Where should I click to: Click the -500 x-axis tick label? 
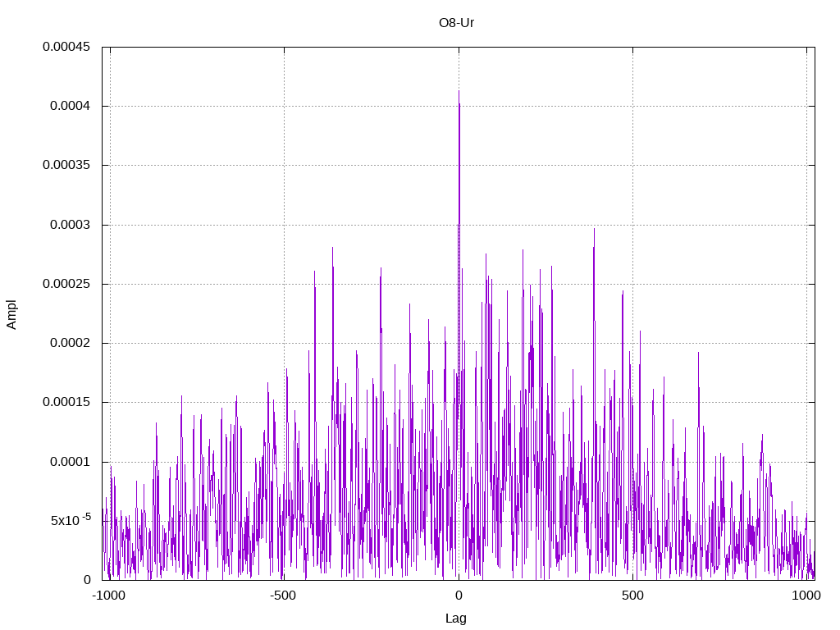coord(283,596)
